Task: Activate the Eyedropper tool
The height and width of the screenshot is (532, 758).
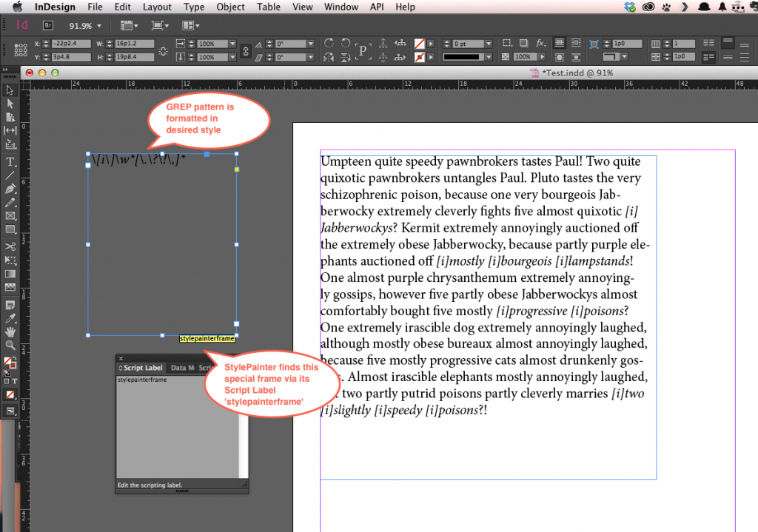Action: point(10,318)
